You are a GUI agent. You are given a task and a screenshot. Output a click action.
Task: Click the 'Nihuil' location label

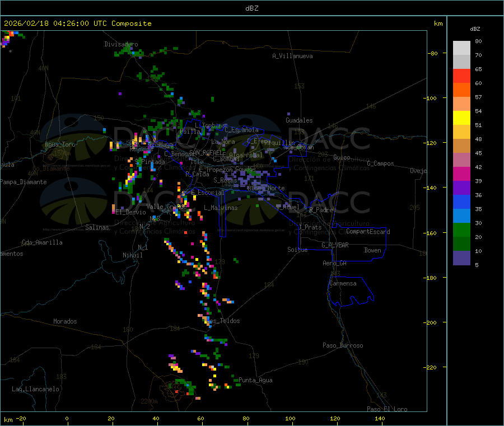tap(133, 255)
